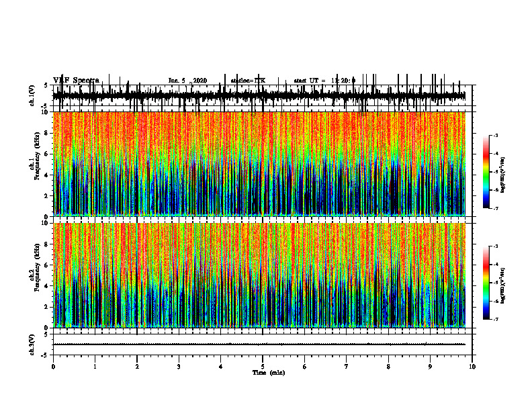The image size is (532, 411).
Task: Click the "Time (min)" x-axis label
Action: [269, 373]
